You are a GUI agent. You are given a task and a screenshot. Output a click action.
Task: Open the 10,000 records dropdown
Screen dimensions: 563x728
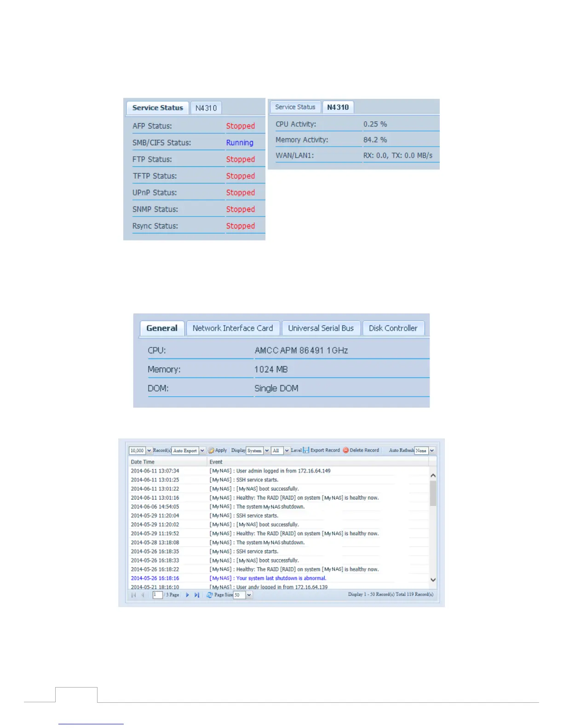point(149,451)
